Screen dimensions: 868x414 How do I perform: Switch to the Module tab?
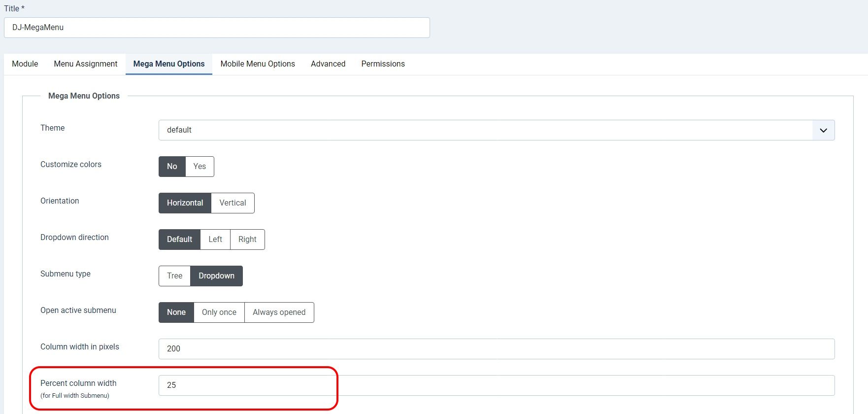click(25, 64)
